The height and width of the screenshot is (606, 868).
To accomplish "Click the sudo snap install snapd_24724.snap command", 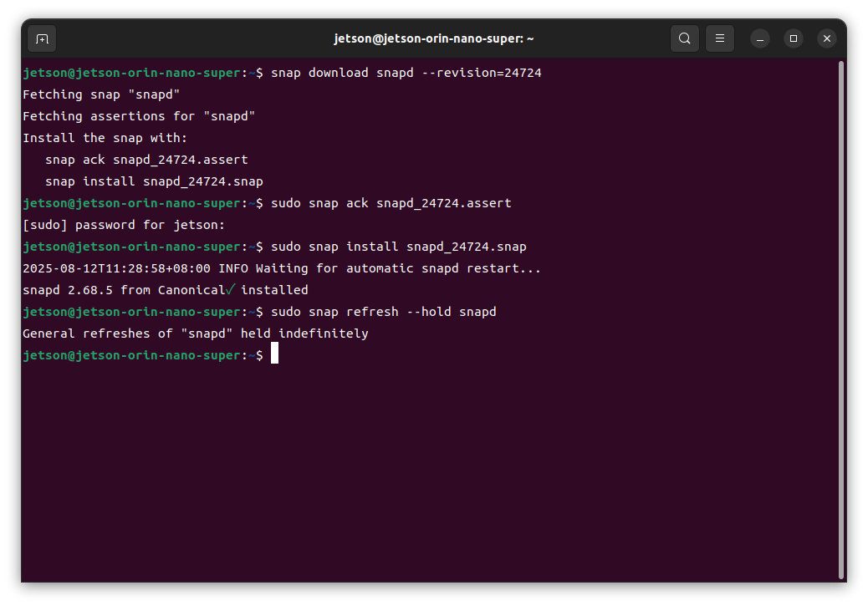I will tap(398, 247).
